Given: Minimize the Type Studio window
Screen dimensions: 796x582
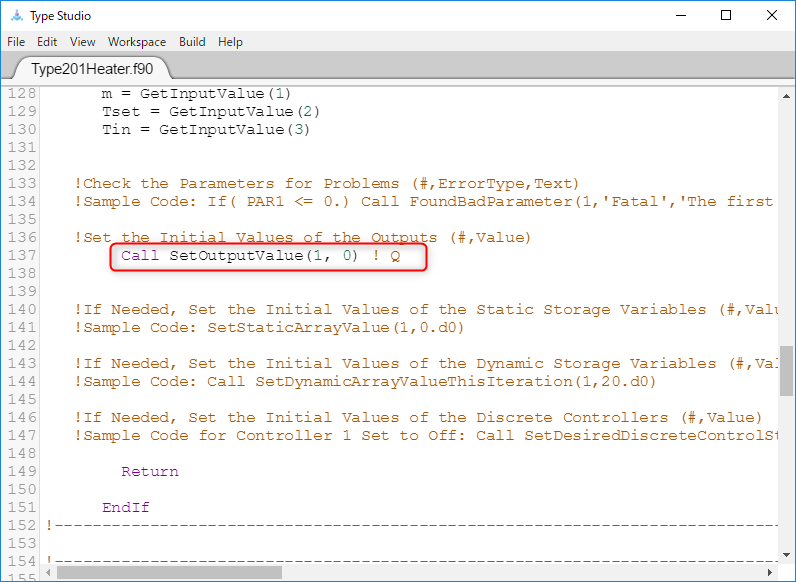Looking at the screenshot, I should pos(680,15).
